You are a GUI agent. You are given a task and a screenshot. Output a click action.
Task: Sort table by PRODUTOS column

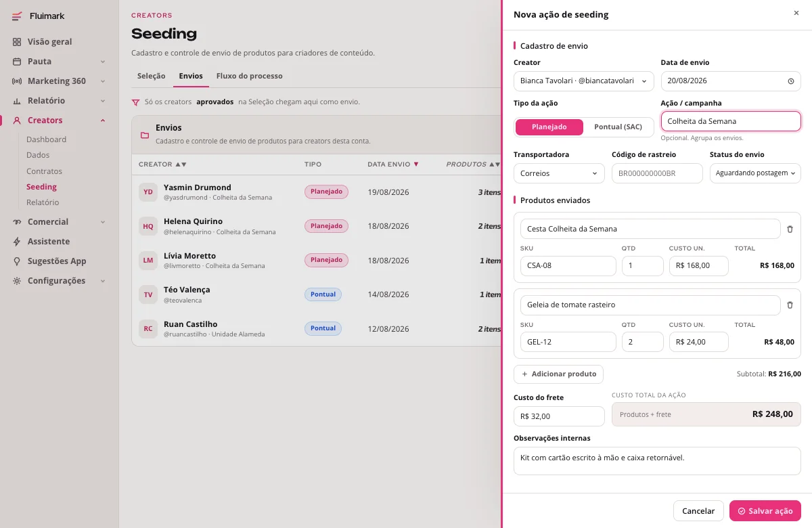[x=473, y=164]
